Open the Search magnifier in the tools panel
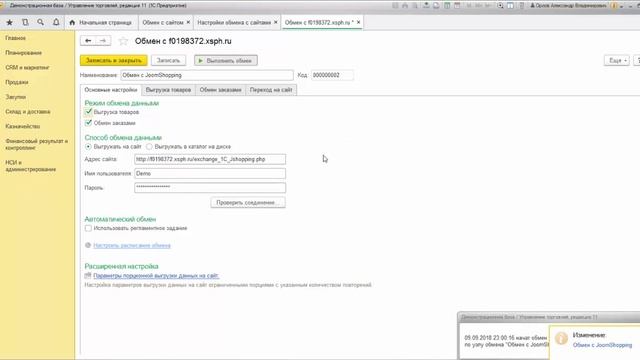 [x=40, y=22]
